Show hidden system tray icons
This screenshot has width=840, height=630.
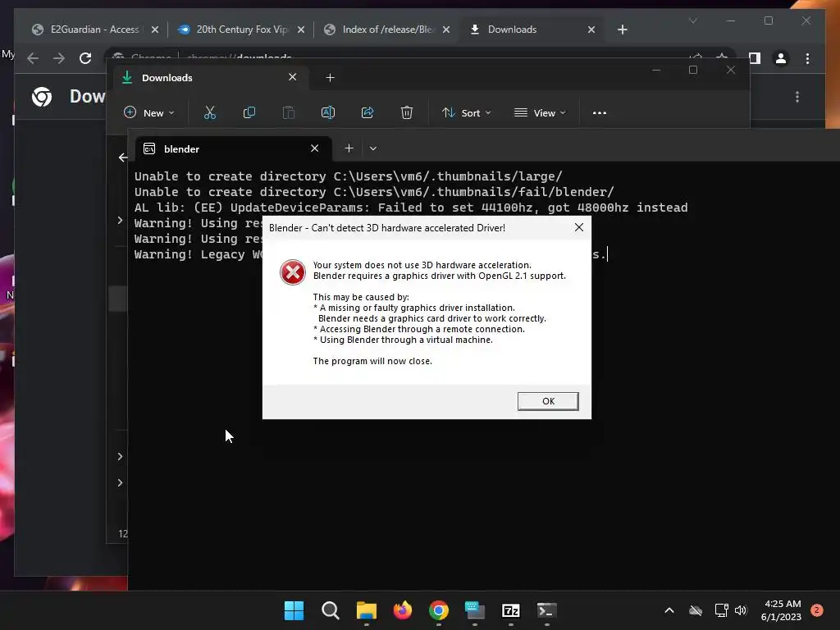[669, 610]
